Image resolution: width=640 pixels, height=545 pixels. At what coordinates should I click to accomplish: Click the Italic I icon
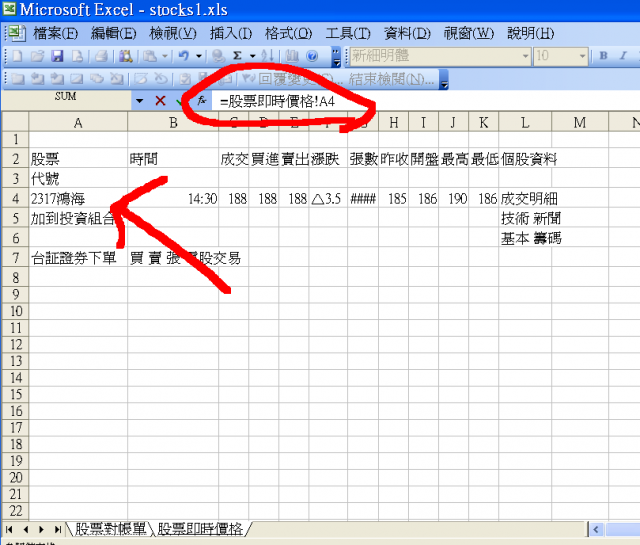click(x=623, y=56)
